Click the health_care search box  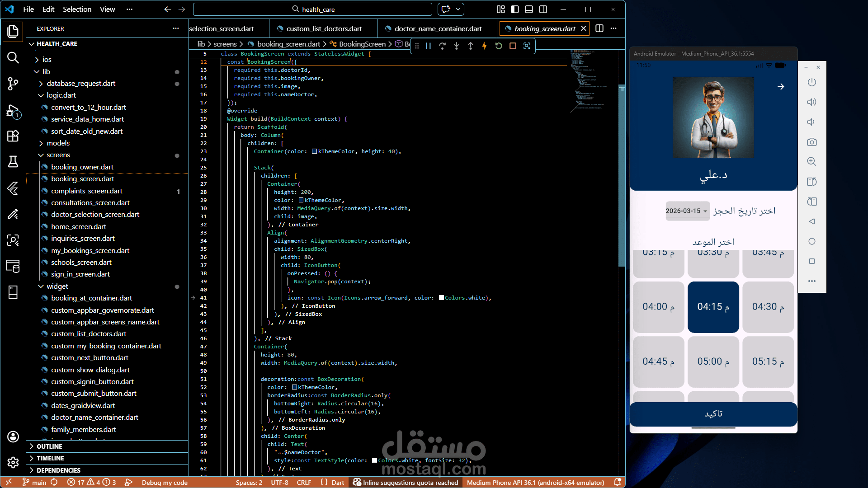tap(312, 9)
